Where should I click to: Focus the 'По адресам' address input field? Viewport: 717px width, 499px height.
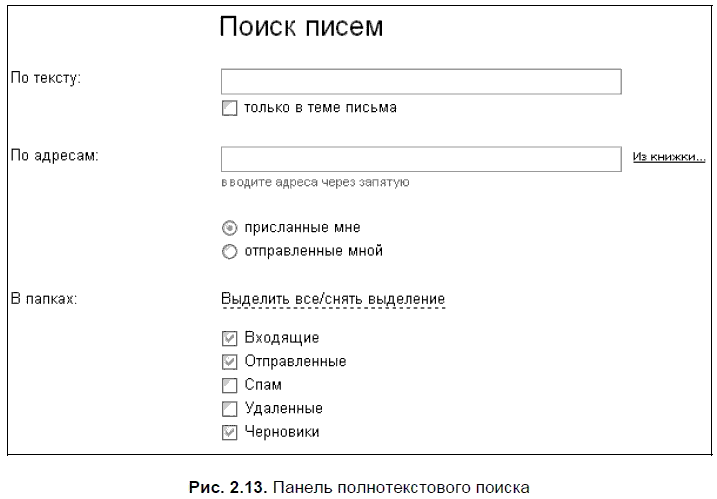421,160
